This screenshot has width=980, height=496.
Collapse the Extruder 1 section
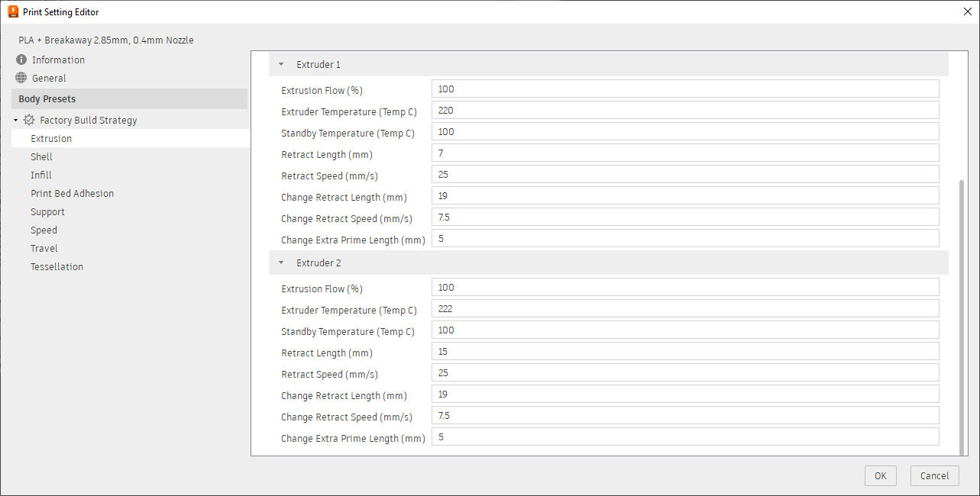(x=281, y=64)
